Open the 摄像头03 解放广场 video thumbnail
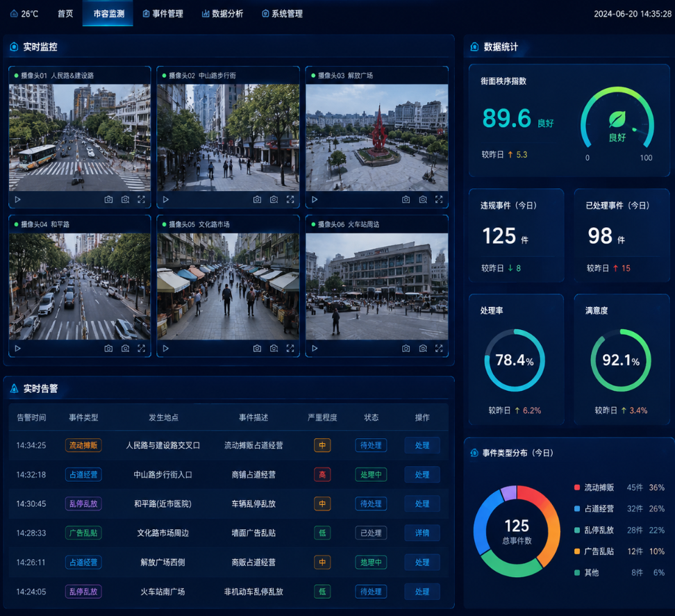 click(x=376, y=138)
